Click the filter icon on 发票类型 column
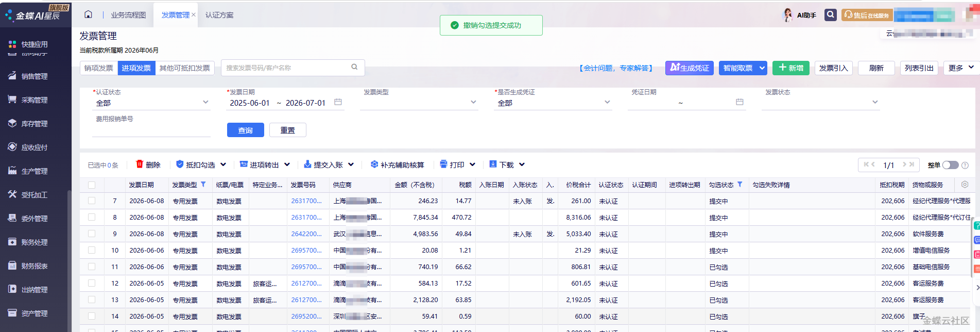The width and height of the screenshot is (980, 332). point(203,184)
